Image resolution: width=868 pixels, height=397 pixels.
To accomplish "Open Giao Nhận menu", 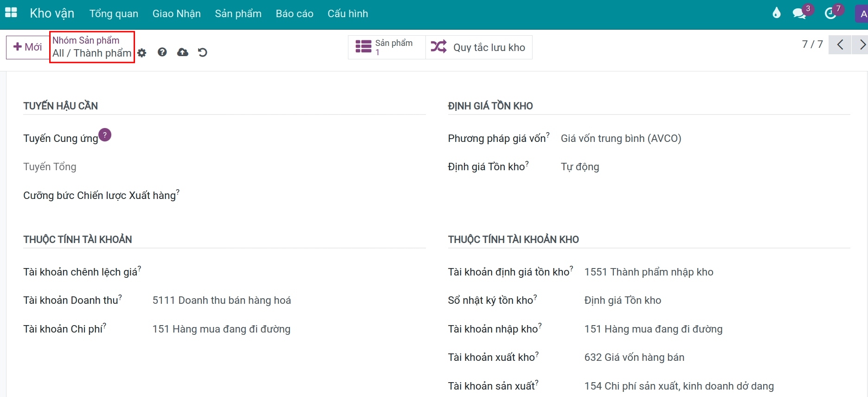I will 177,14.
